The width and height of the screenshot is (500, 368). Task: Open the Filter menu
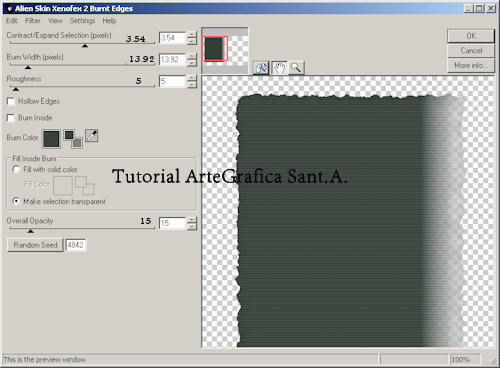[x=33, y=21]
